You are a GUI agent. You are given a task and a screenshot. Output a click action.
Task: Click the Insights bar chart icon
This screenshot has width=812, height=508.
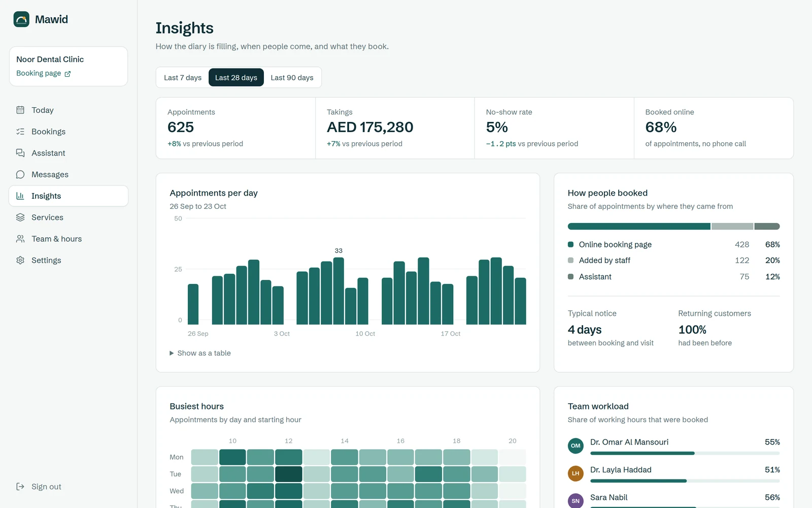click(20, 196)
